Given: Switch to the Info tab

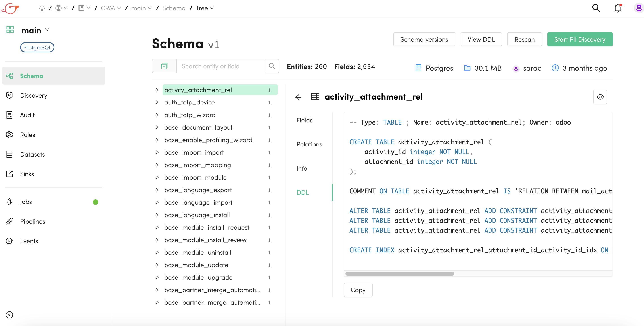Looking at the screenshot, I should point(302,168).
